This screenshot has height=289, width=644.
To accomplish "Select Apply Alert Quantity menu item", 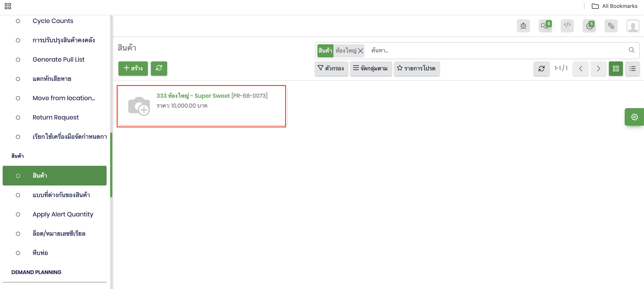I will coord(63,214).
